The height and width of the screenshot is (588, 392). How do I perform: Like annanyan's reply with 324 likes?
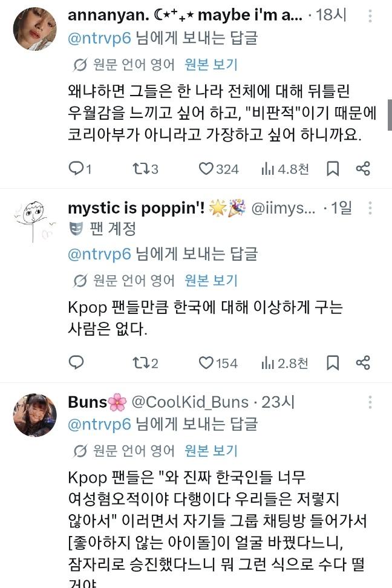[218, 169]
